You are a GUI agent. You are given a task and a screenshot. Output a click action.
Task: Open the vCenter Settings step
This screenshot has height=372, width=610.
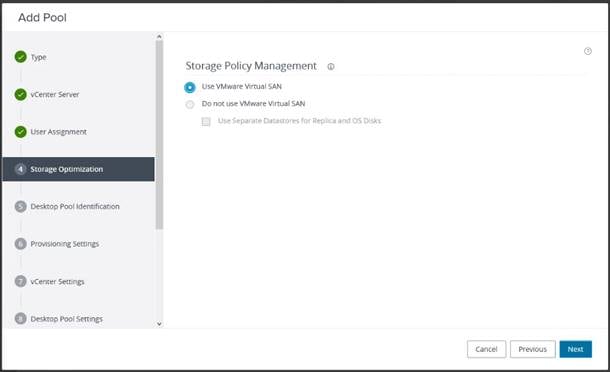57,281
